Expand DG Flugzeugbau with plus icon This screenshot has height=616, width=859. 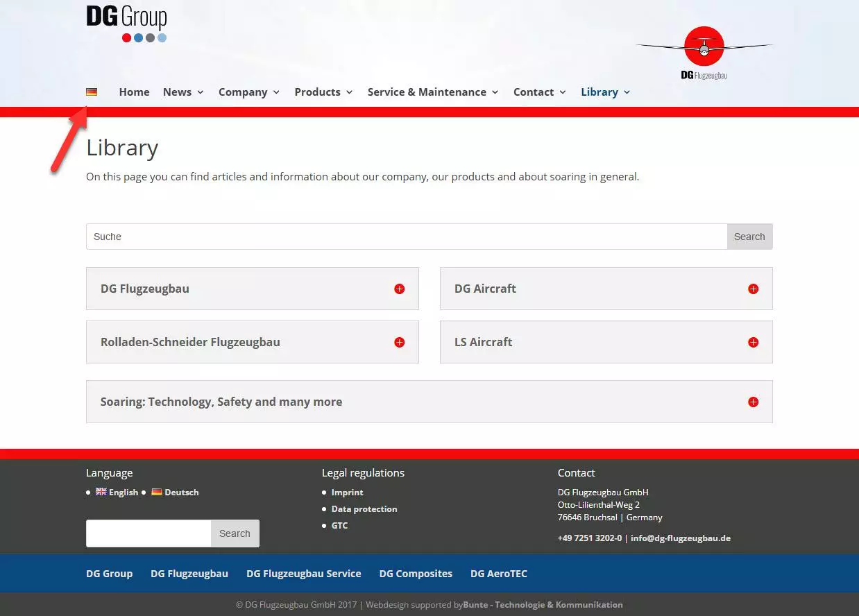click(x=399, y=289)
